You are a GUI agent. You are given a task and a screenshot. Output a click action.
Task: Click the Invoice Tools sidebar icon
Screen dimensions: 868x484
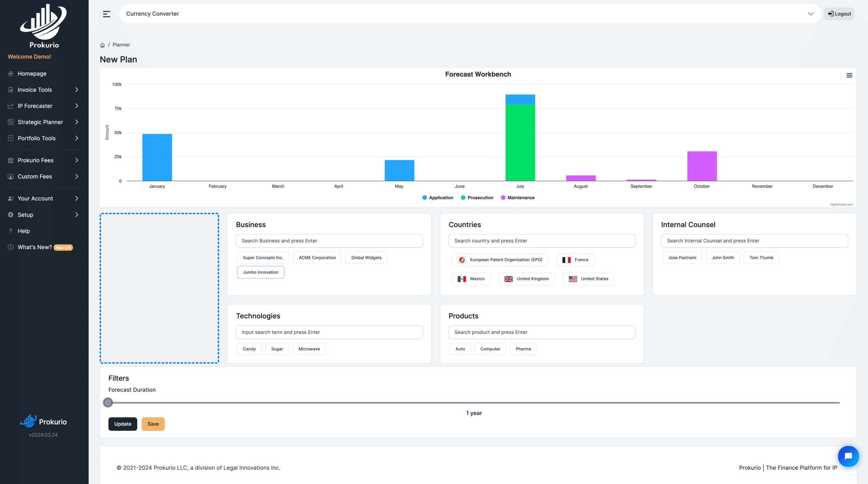11,90
